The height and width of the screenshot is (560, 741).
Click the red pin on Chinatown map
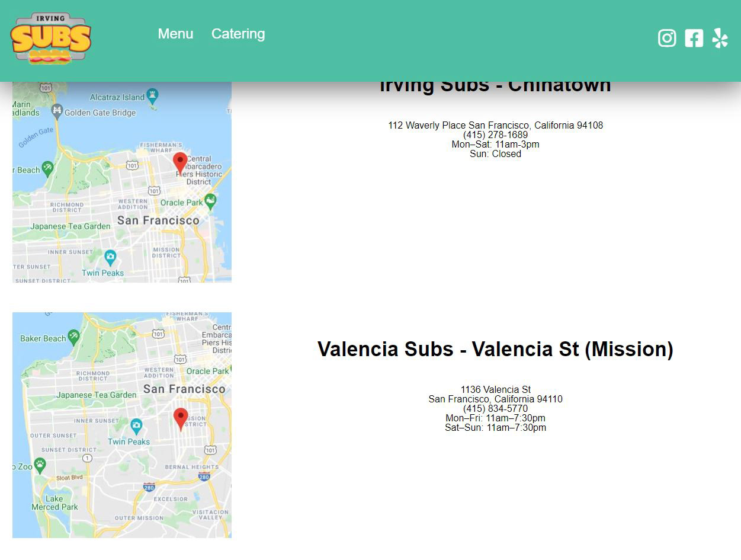(180, 163)
